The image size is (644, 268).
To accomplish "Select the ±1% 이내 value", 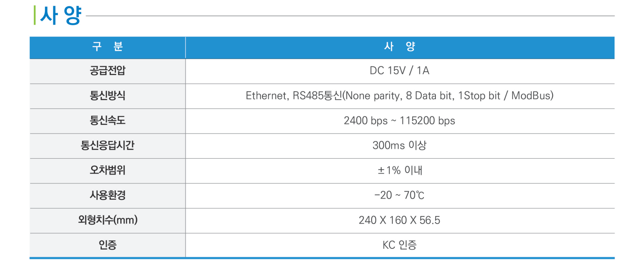I will point(400,170).
